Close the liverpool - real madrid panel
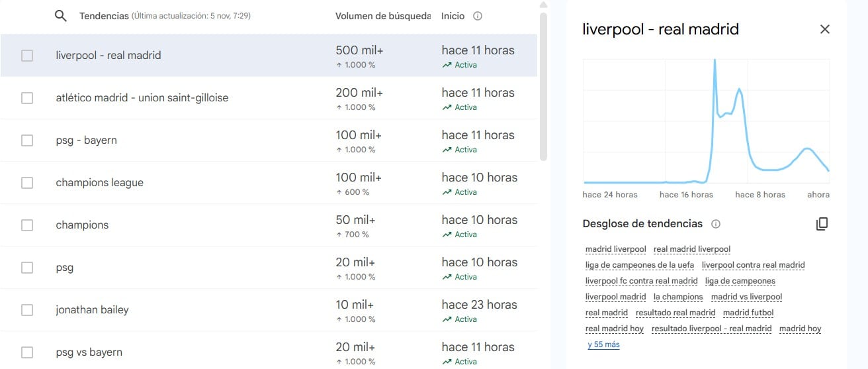The image size is (868, 369). click(x=824, y=29)
